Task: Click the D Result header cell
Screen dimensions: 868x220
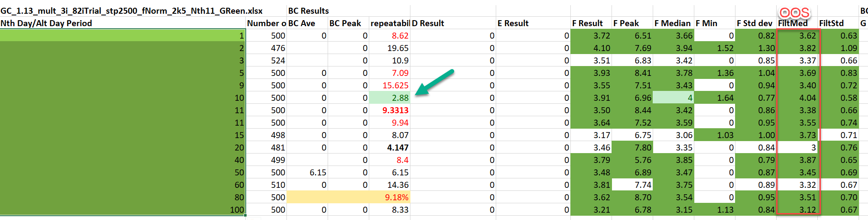Action: pyautogui.click(x=428, y=23)
